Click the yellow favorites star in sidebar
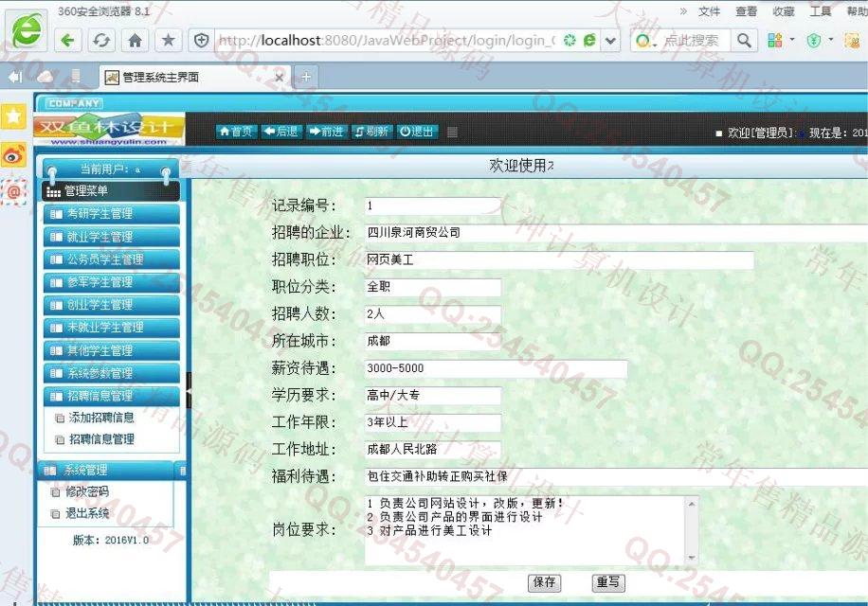 tap(13, 116)
